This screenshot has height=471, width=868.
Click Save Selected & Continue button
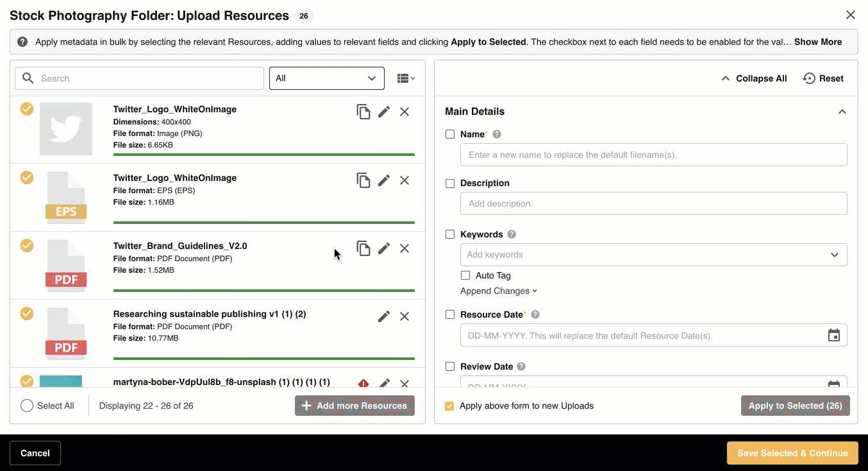(792, 453)
